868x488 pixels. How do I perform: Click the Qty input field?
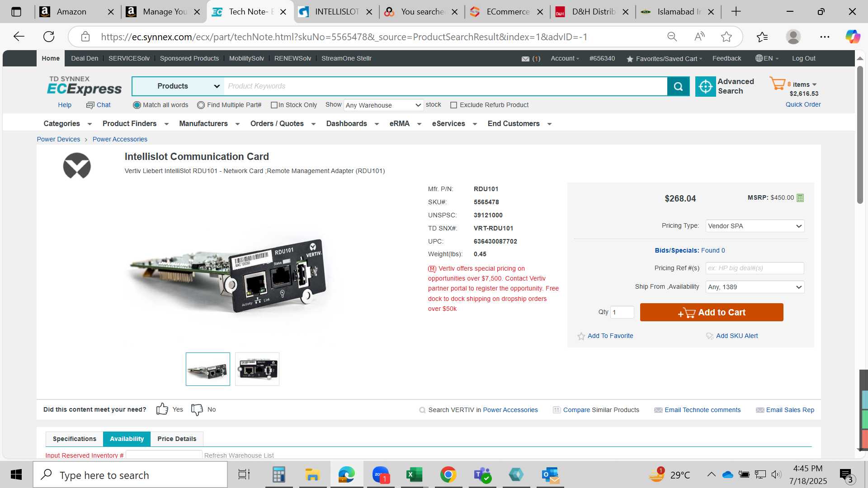pyautogui.click(x=622, y=312)
